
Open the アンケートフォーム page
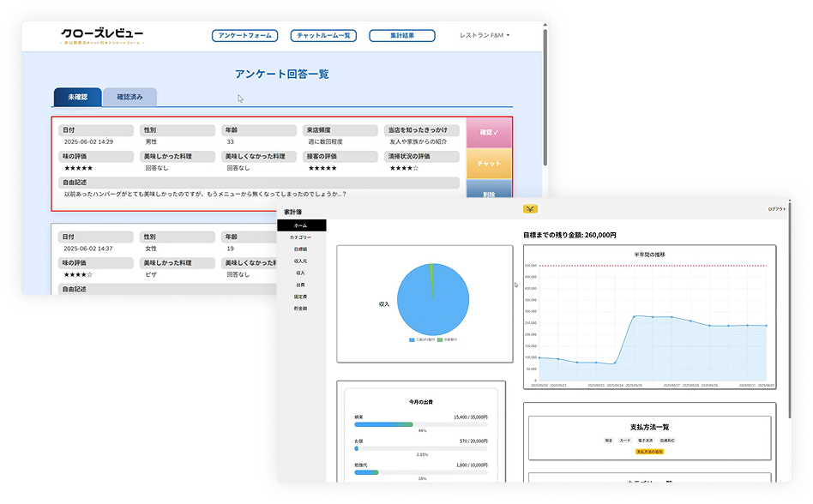coord(245,36)
